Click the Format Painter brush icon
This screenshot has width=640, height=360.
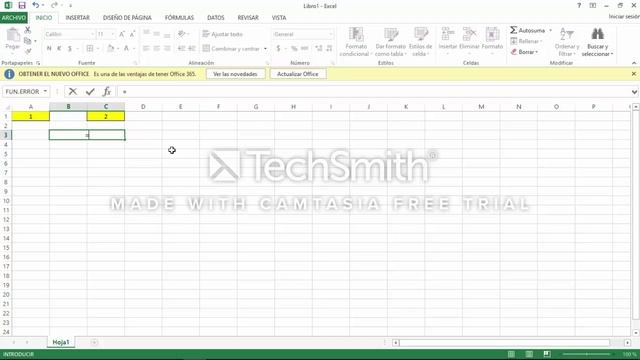point(28,51)
